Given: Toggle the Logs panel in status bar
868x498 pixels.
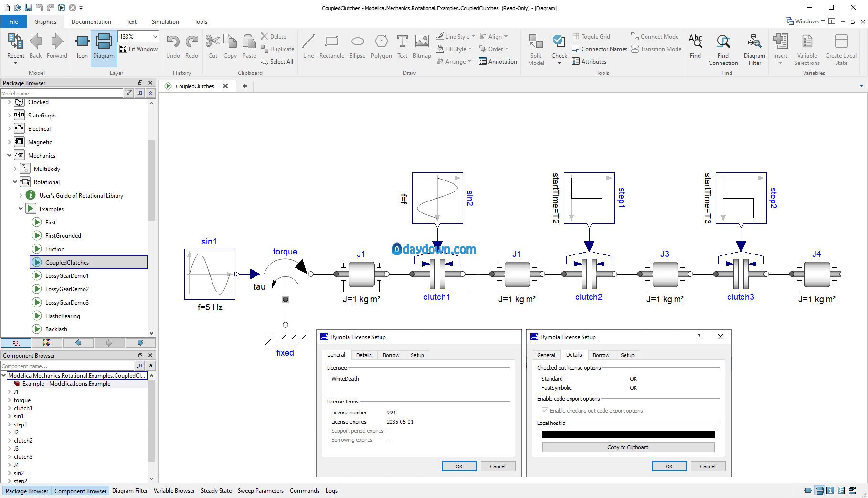Looking at the screenshot, I should (x=331, y=491).
